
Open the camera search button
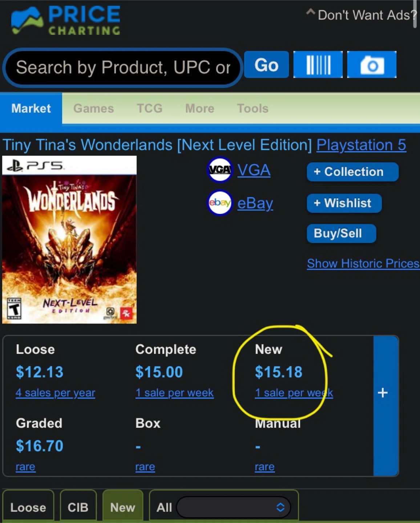[372, 65]
